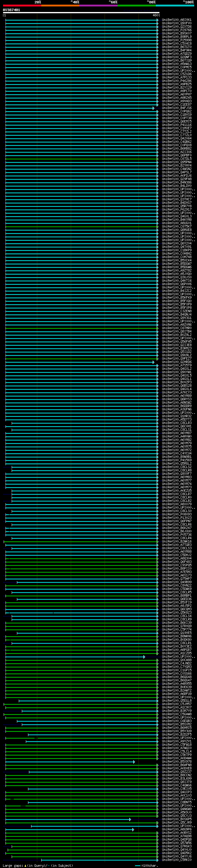Select hit label UniRef100_C0H748
This screenshot has width=197, height=868.
(x=176, y=257)
